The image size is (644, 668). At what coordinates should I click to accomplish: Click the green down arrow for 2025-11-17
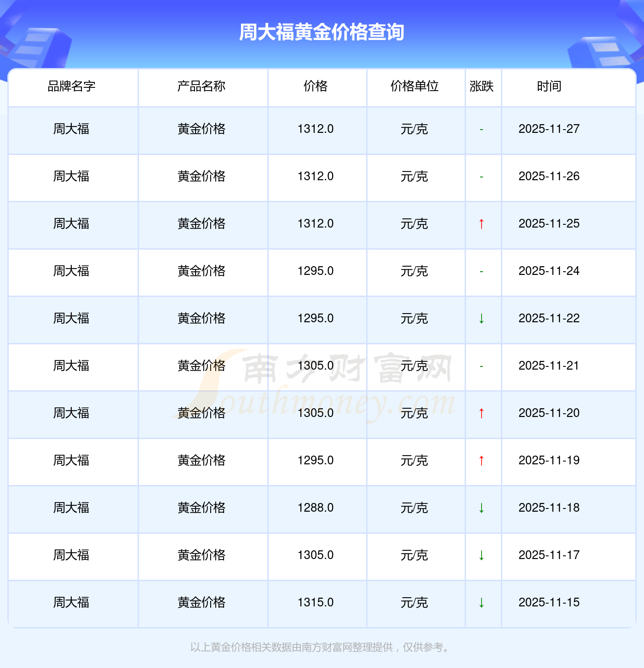(481, 555)
